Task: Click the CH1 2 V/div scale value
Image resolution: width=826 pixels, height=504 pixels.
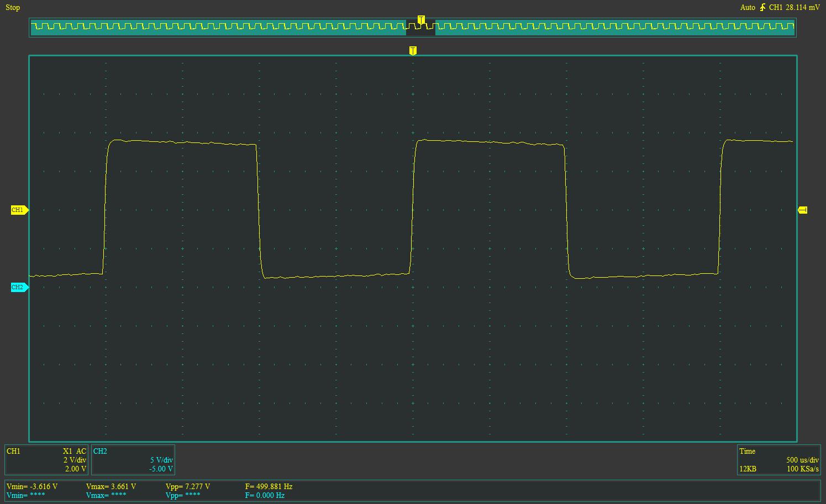Action: tap(75, 460)
